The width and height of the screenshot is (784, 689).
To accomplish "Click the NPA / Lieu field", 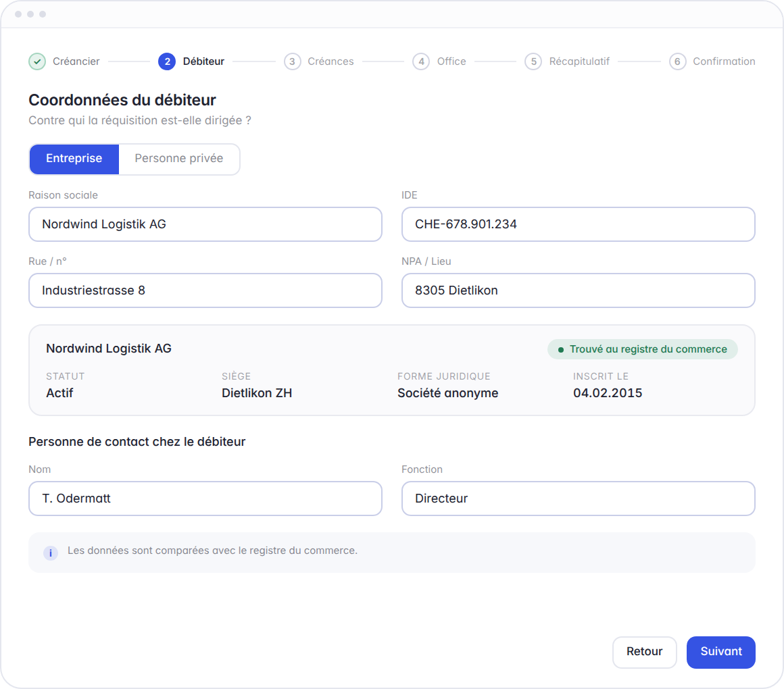I will pyautogui.click(x=578, y=290).
